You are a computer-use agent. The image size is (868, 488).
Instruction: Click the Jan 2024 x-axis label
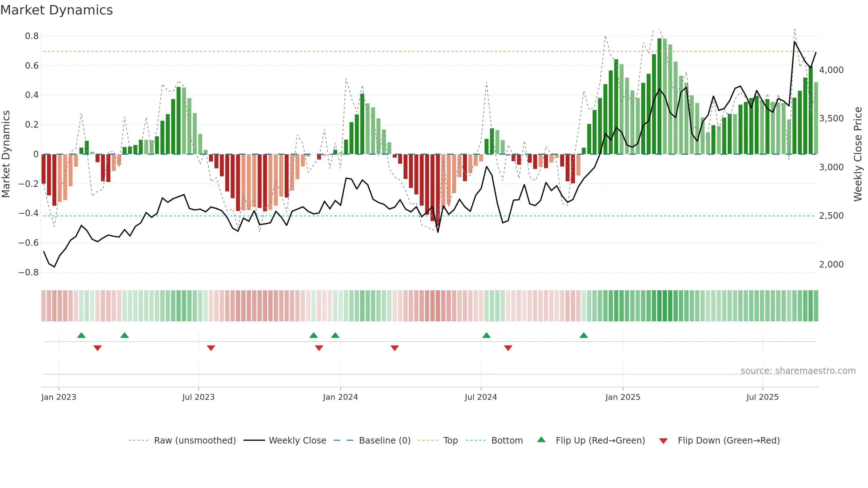coord(341,397)
